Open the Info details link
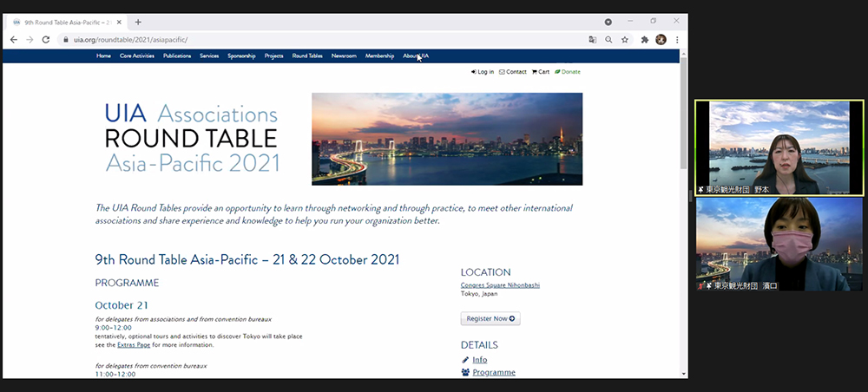 pos(479,360)
